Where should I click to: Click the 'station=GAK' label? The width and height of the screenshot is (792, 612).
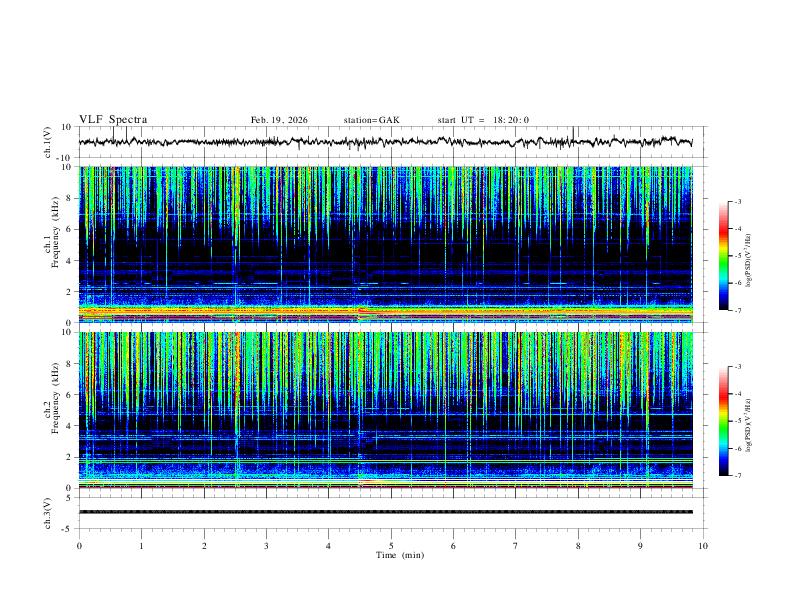tap(371, 120)
